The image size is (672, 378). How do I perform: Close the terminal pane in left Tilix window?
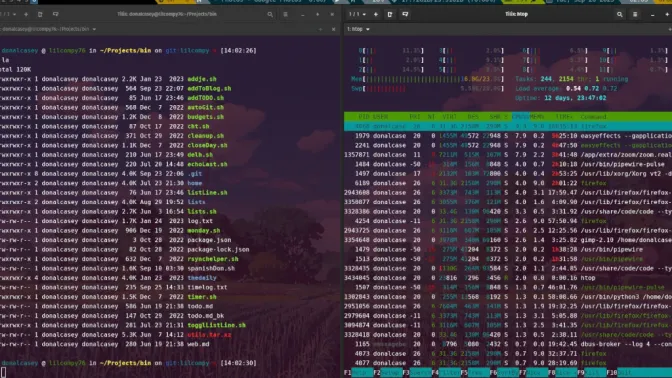(333, 29)
